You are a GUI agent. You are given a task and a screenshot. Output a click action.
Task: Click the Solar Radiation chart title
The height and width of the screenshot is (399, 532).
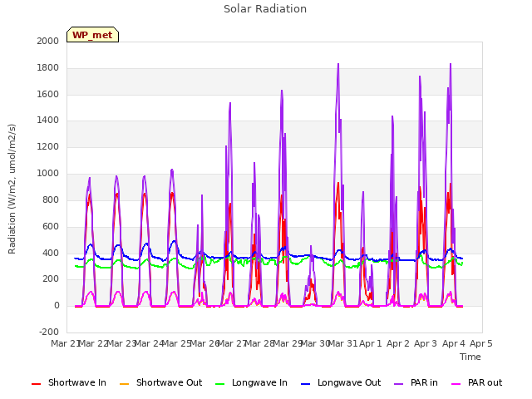(265, 9)
